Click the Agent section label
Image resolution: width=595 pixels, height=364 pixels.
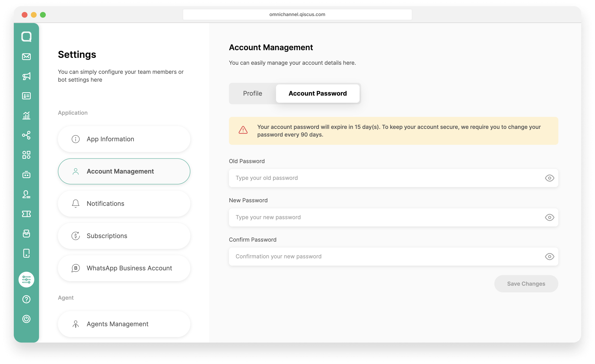pos(66,298)
